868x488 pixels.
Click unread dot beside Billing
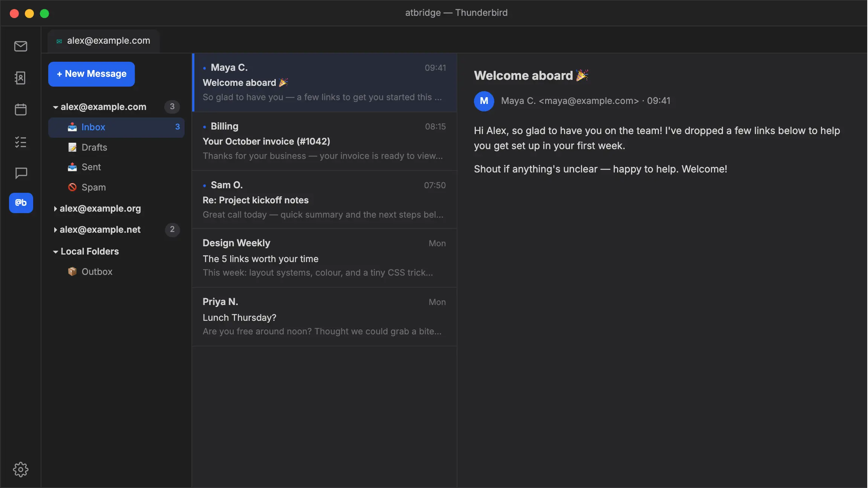tap(205, 127)
